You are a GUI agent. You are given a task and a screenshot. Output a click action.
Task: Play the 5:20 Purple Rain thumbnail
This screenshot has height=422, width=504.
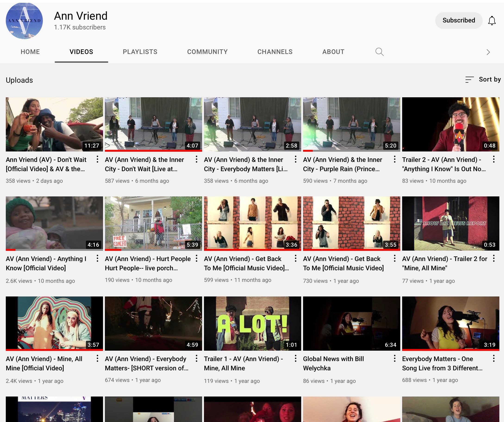352,124
